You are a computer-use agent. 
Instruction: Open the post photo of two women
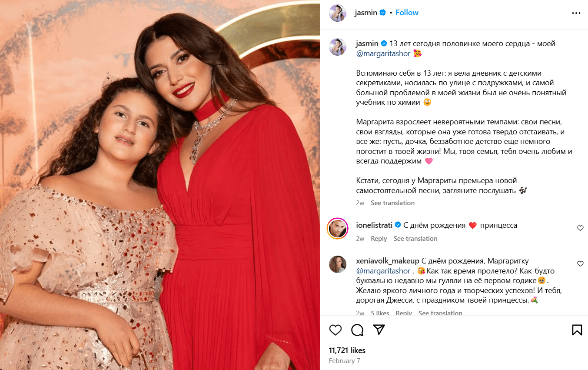[160, 185]
